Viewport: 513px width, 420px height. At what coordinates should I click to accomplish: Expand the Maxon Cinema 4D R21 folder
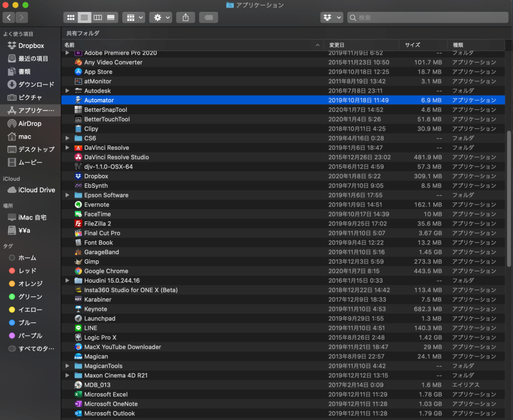[68, 375]
